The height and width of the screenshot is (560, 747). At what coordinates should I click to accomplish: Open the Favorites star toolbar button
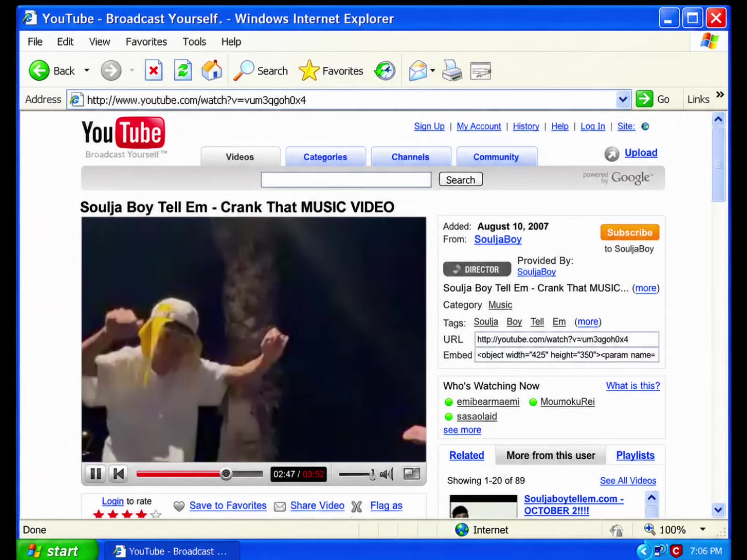click(x=331, y=71)
